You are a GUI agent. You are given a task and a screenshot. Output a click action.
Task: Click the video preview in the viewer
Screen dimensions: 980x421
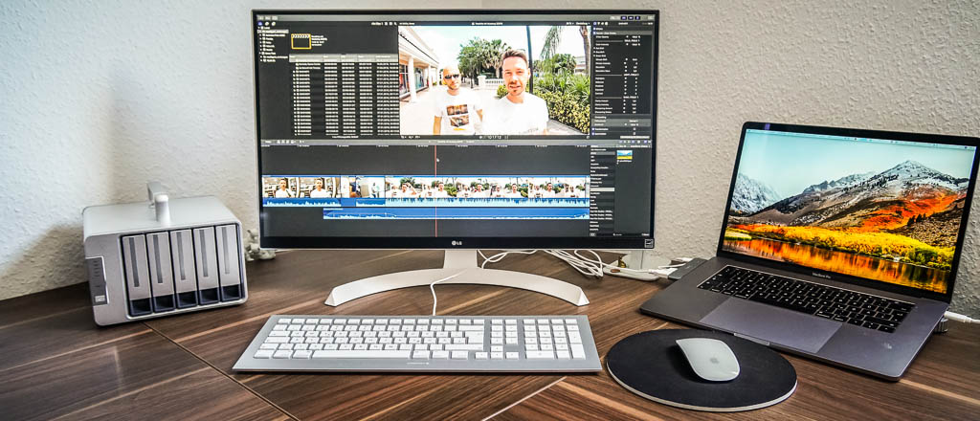click(x=494, y=79)
